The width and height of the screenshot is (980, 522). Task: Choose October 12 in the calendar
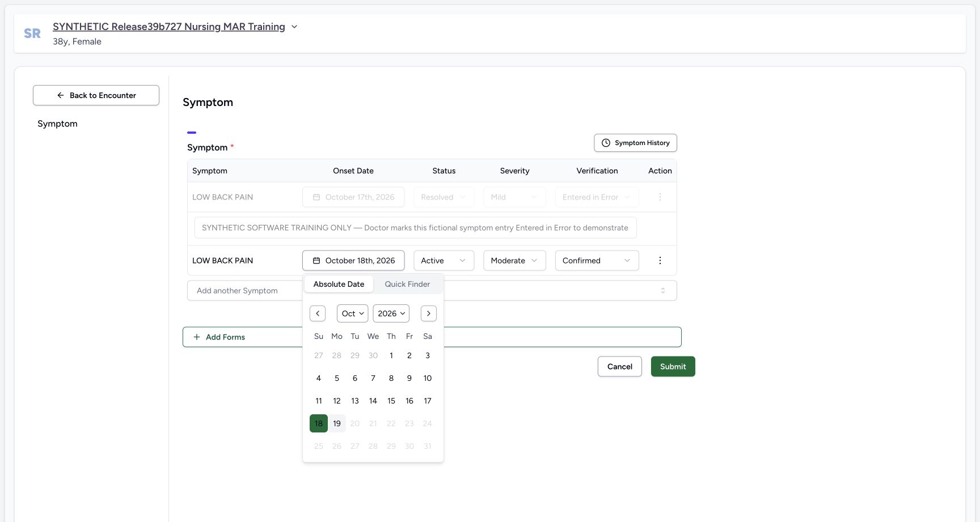[x=337, y=401]
